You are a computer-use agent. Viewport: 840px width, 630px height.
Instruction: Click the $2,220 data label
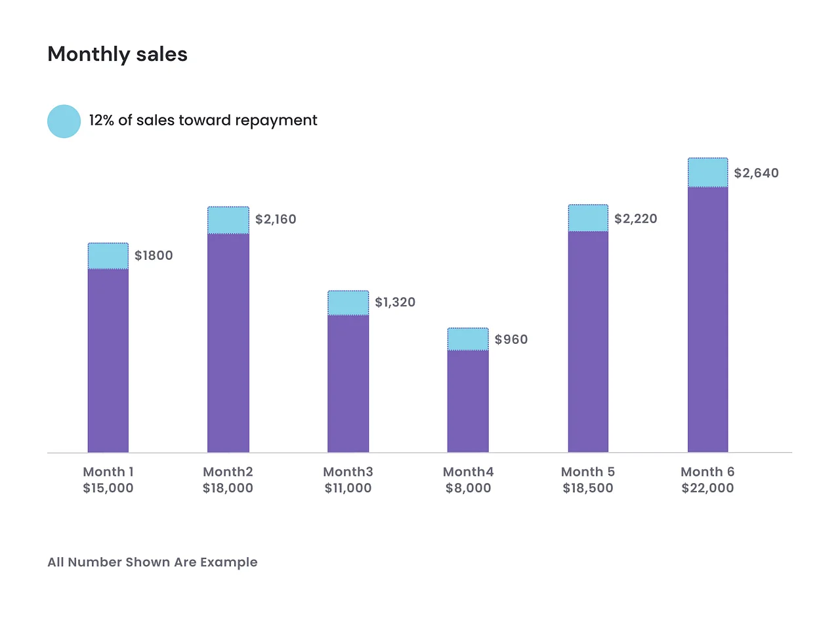(635, 219)
